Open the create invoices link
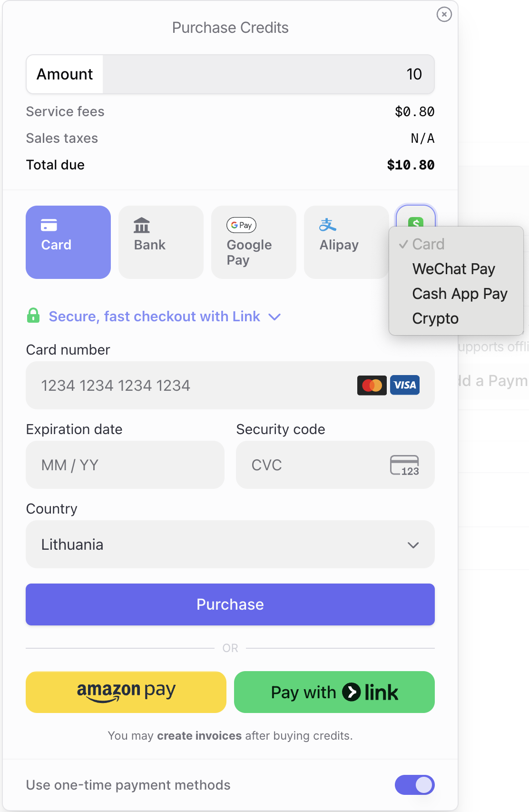Image resolution: width=529 pixels, height=812 pixels. (199, 736)
